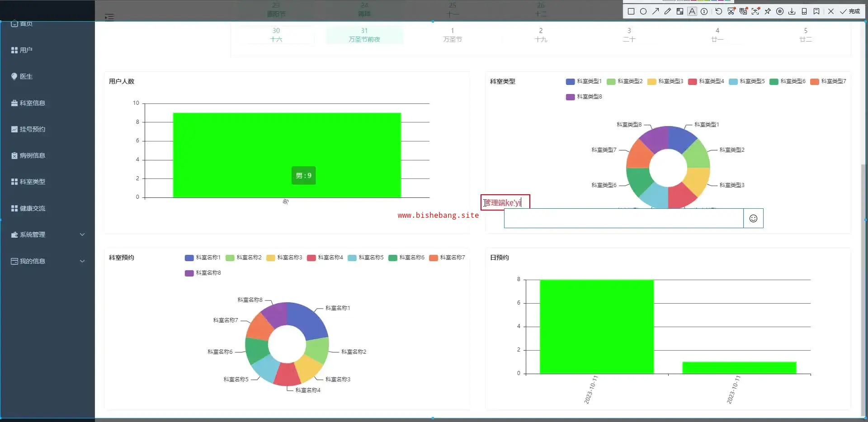Screen dimensions: 868x422
Task: Select calendar date 31 万圣节前夜
Action: [364, 35]
